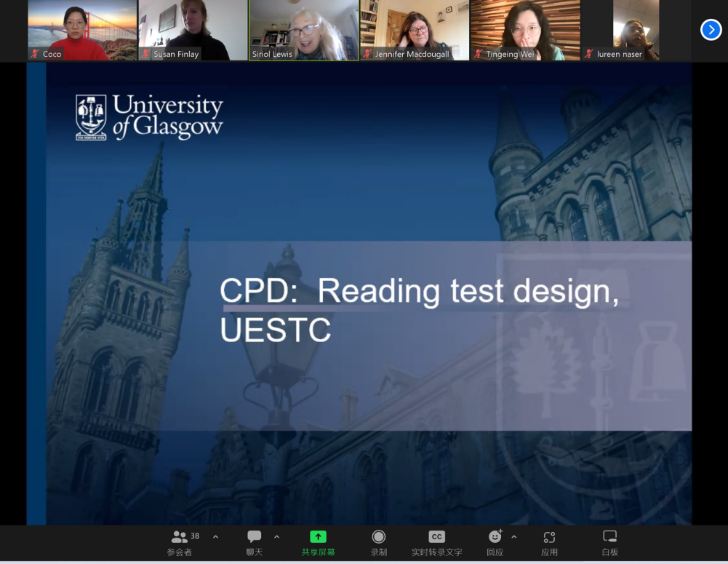Show more participants with the blue arrow

tap(711, 29)
